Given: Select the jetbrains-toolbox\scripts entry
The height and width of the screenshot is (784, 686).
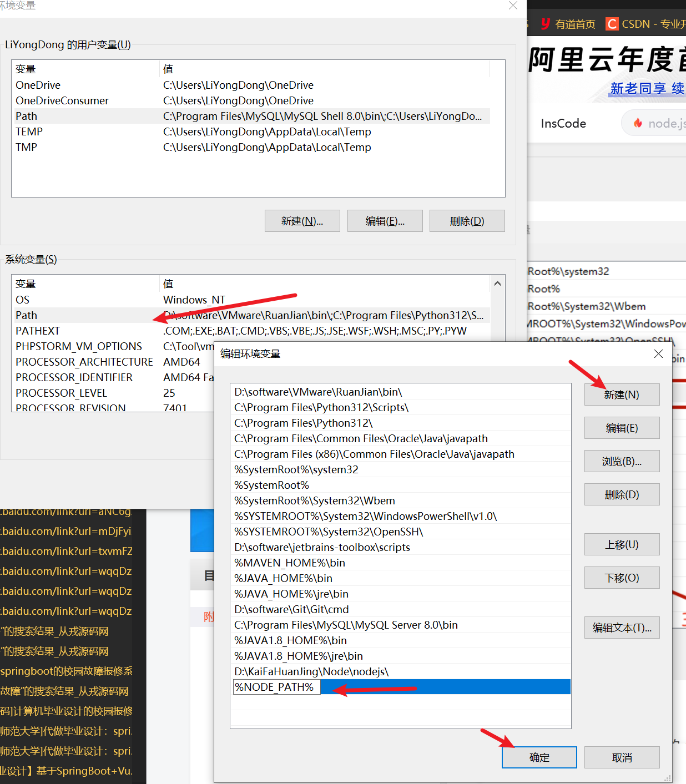Looking at the screenshot, I should point(400,547).
